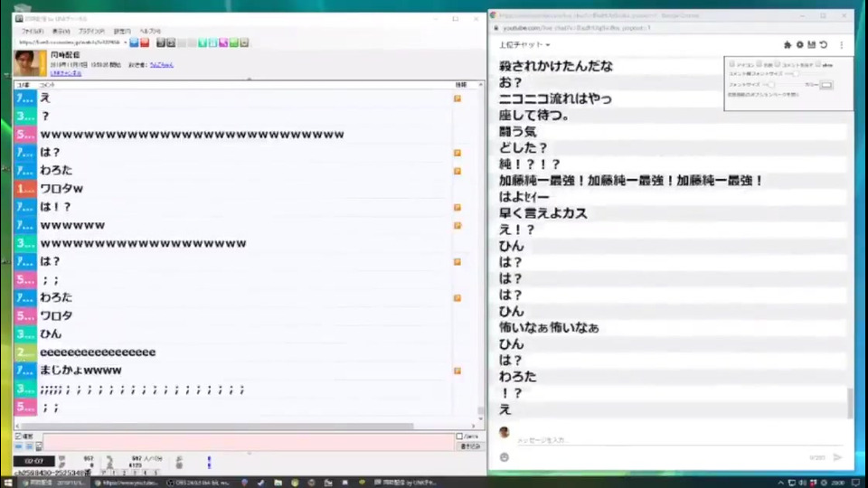Click the コメント column header
The image size is (868, 488).
click(x=48, y=85)
